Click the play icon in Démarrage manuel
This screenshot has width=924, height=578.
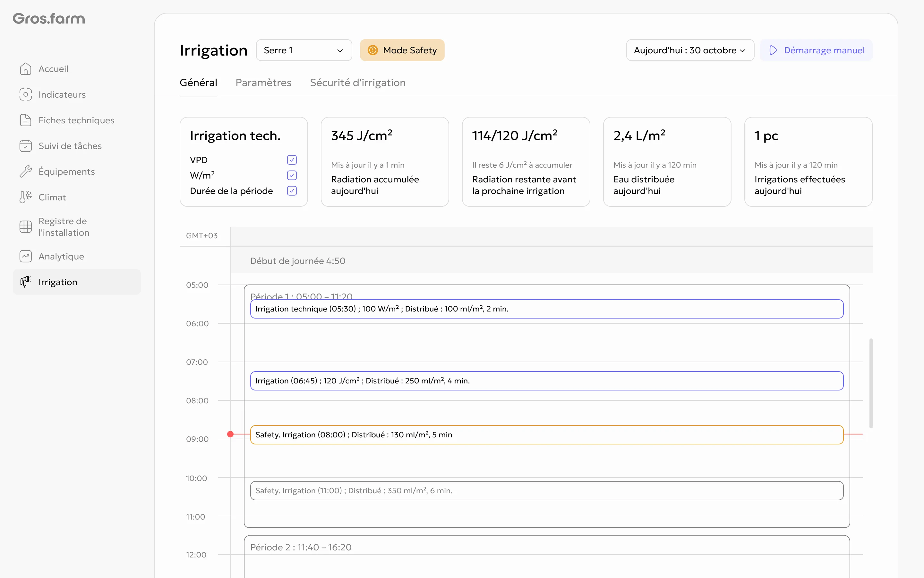[x=773, y=50]
